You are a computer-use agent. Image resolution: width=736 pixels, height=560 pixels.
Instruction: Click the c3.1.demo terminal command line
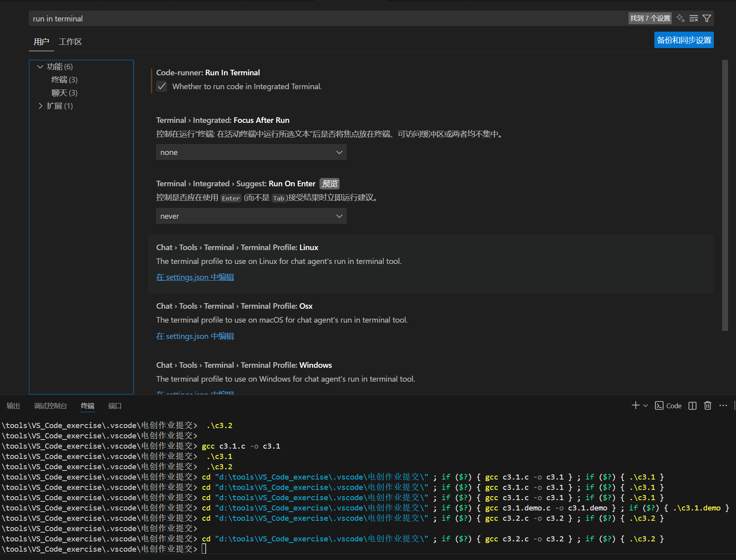coord(465,508)
